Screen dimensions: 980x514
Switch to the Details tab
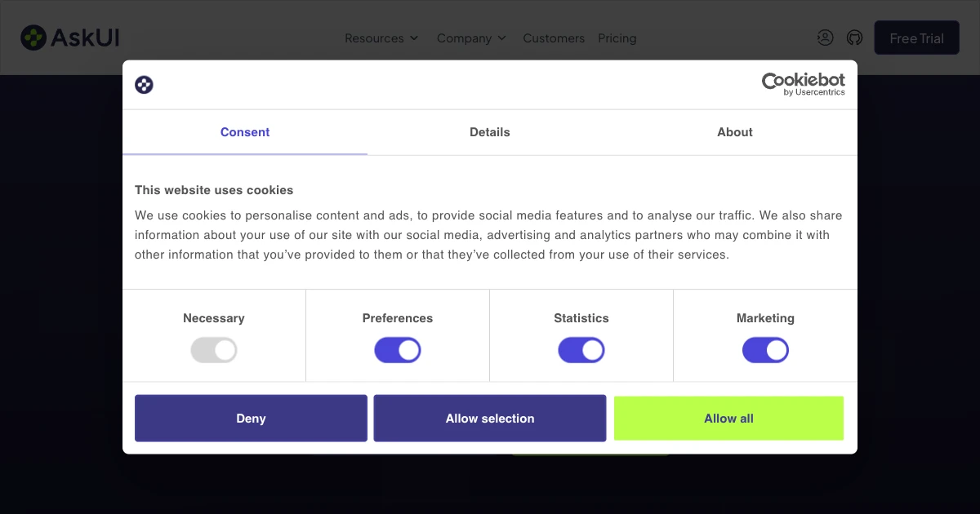[x=490, y=132]
